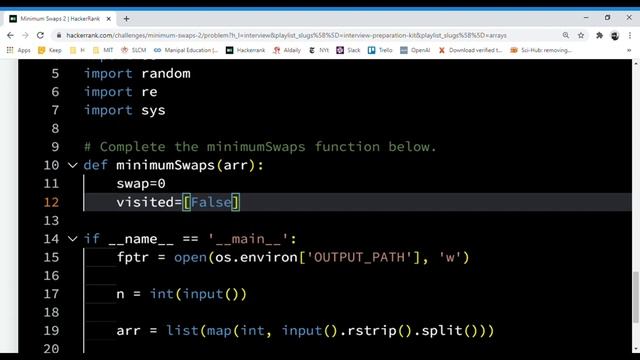This screenshot has width=640, height=360.
Task: Click the browser forward arrow
Action: [x=25, y=36]
